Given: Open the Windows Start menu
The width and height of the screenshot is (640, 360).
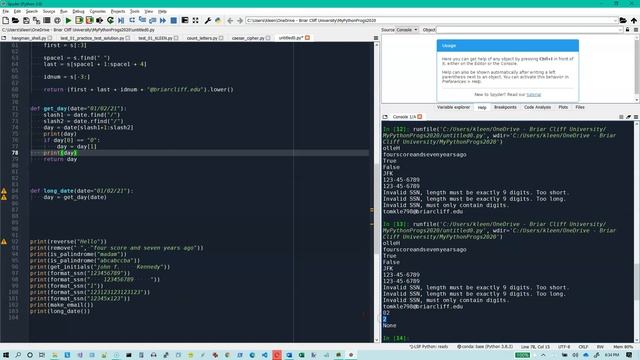Looking at the screenshot, I should tap(6, 355).
